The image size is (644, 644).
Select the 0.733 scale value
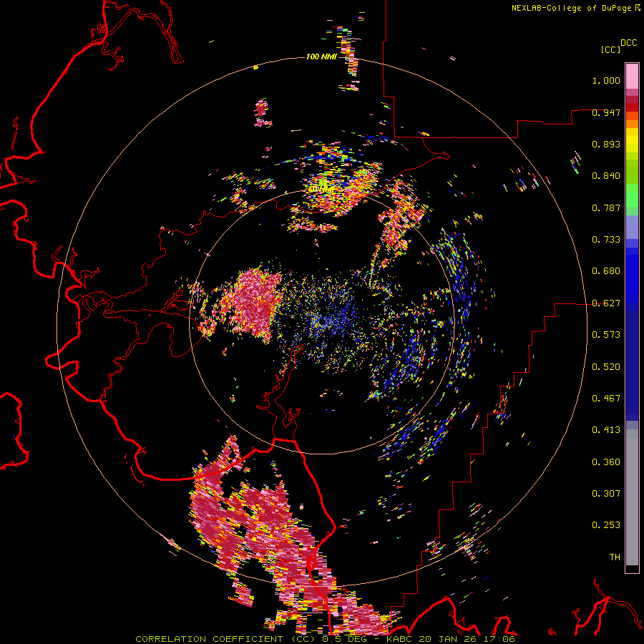pyautogui.click(x=606, y=240)
